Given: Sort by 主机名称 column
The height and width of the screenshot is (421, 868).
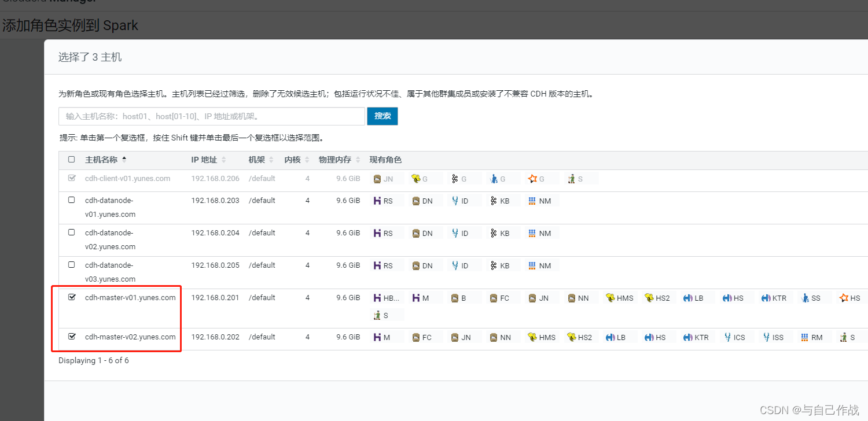Looking at the screenshot, I should coord(105,160).
